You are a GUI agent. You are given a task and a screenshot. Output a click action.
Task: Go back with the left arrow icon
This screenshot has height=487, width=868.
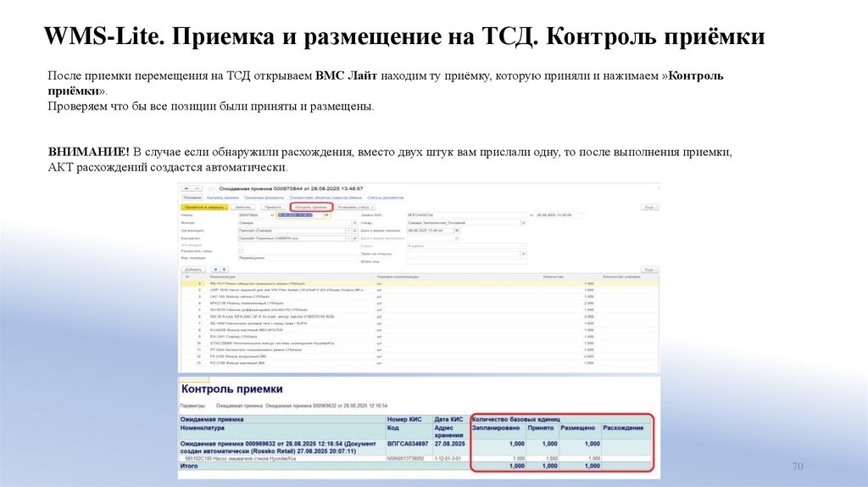(187, 188)
